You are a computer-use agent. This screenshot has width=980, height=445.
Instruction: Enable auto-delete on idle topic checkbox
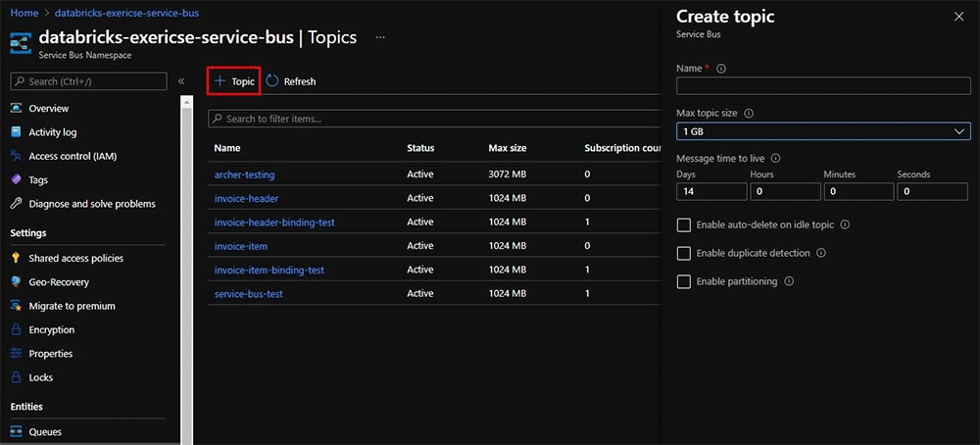(x=684, y=225)
